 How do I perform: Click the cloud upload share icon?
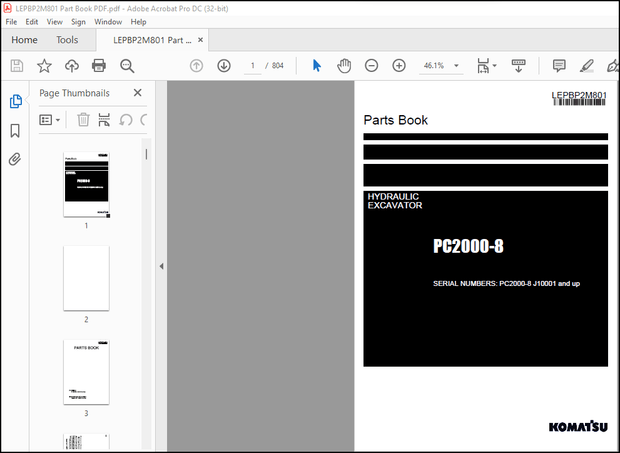click(x=72, y=66)
